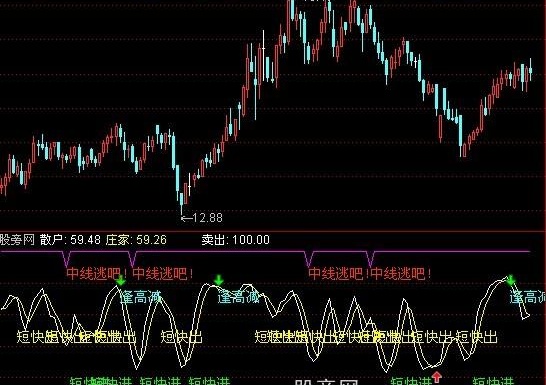Click the green down arrow above the rightmost 逢高减
546x385 pixels.
click(x=511, y=280)
